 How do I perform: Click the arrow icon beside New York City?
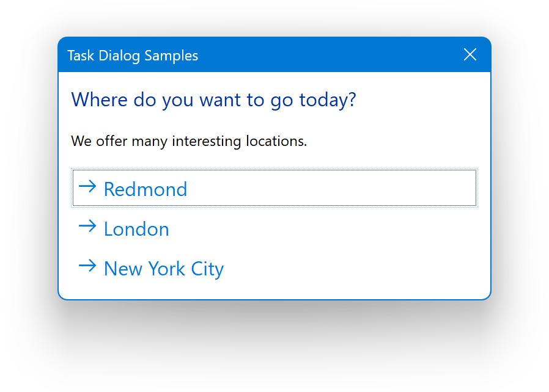(x=88, y=266)
